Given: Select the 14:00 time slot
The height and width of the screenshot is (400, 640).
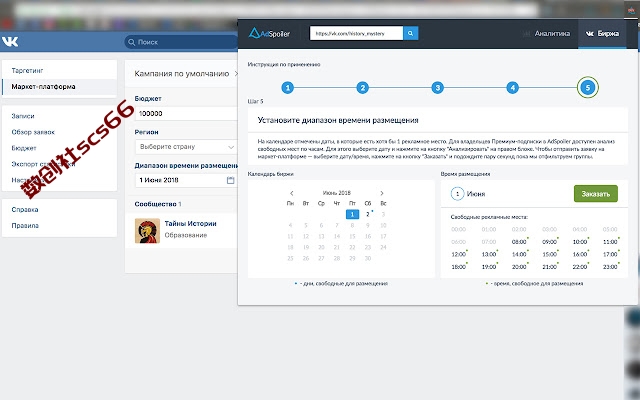Looking at the screenshot, I should pos(519,254).
